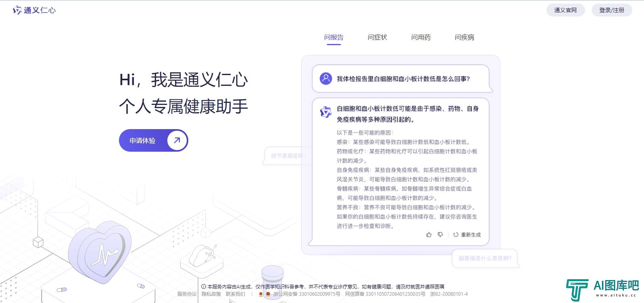This screenshot has height=303, width=644.
Task: Click the user question about 白细胞和血小板
Action: click(x=404, y=79)
